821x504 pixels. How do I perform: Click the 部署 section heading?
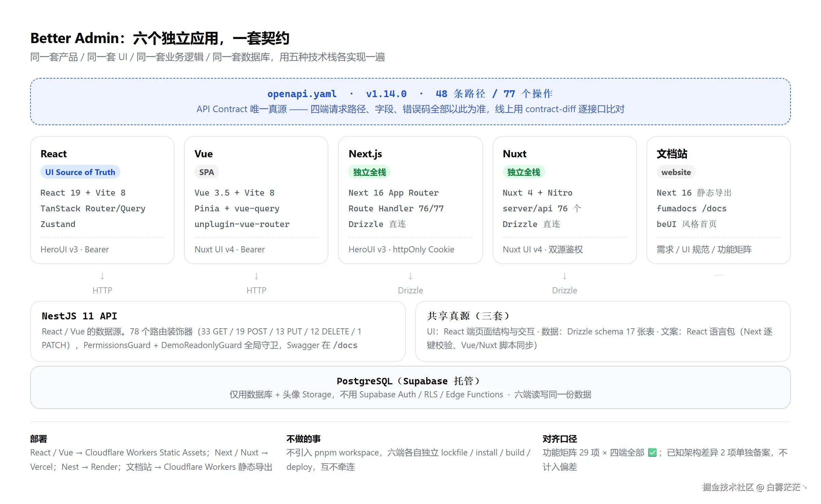tap(39, 439)
